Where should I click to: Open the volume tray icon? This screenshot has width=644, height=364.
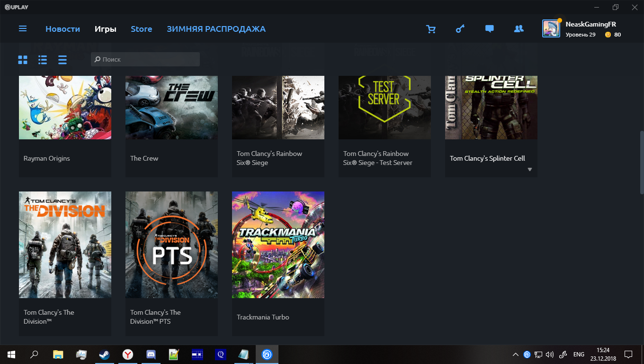coord(550,355)
